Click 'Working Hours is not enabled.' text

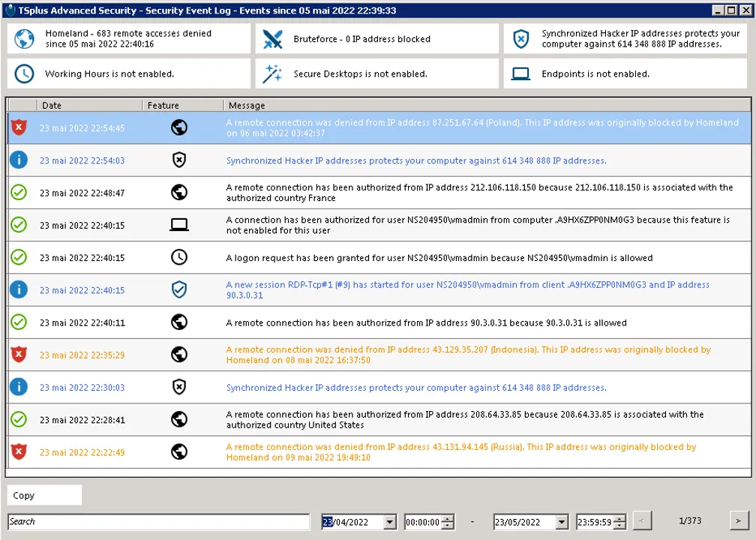tap(109, 73)
